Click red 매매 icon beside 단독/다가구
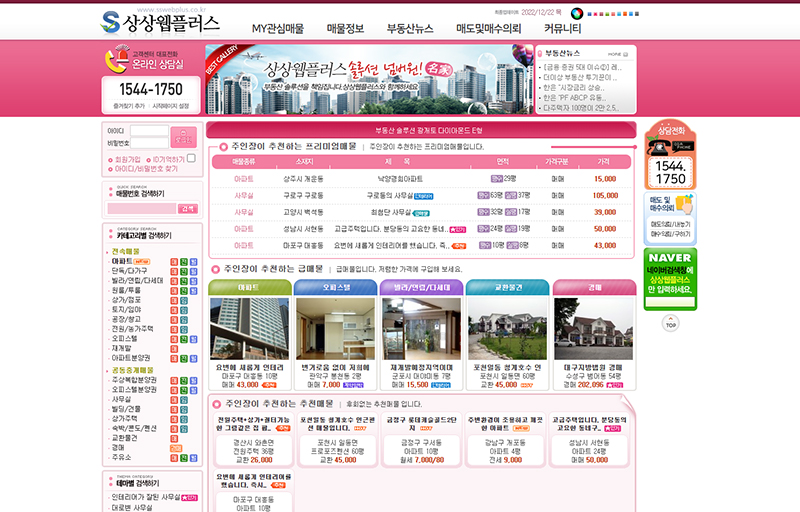800x512 pixels. [x=174, y=271]
